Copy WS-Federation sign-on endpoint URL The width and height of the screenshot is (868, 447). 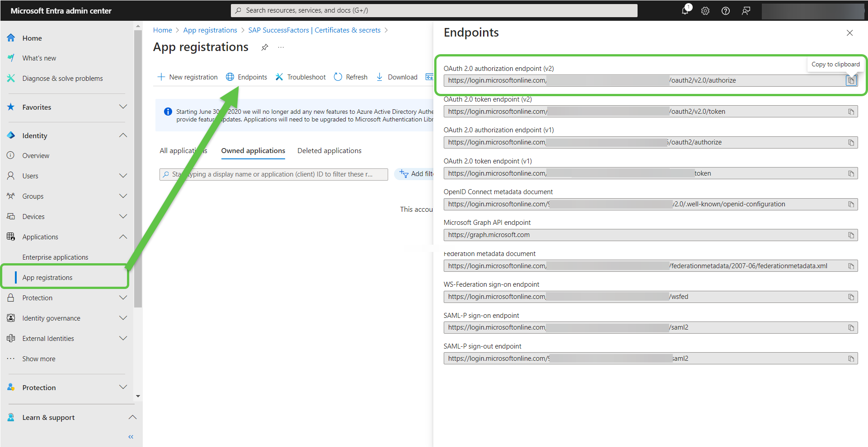(851, 297)
